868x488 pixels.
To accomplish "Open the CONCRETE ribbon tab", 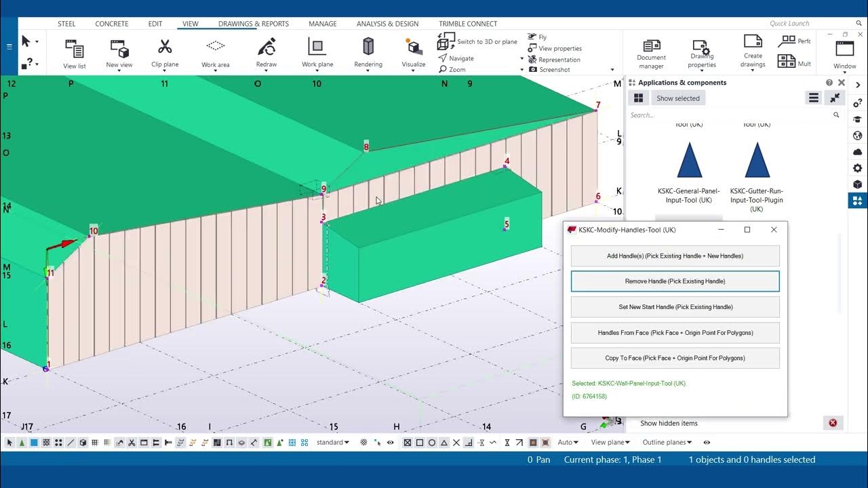I will point(112,24).
